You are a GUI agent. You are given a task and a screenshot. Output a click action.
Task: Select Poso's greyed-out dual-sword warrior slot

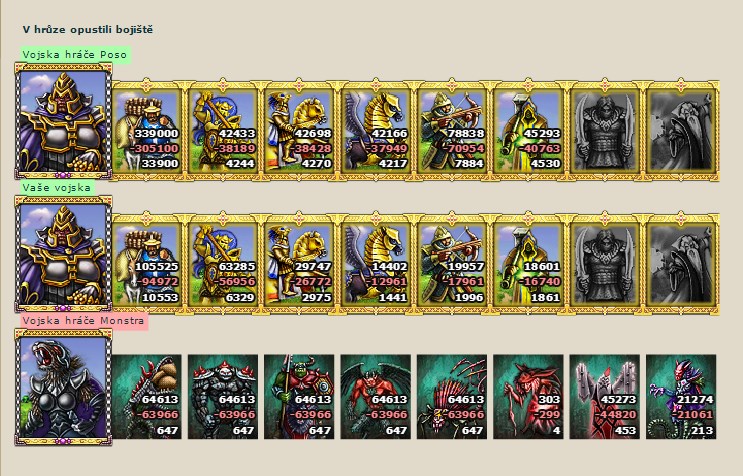pos(605,131)
